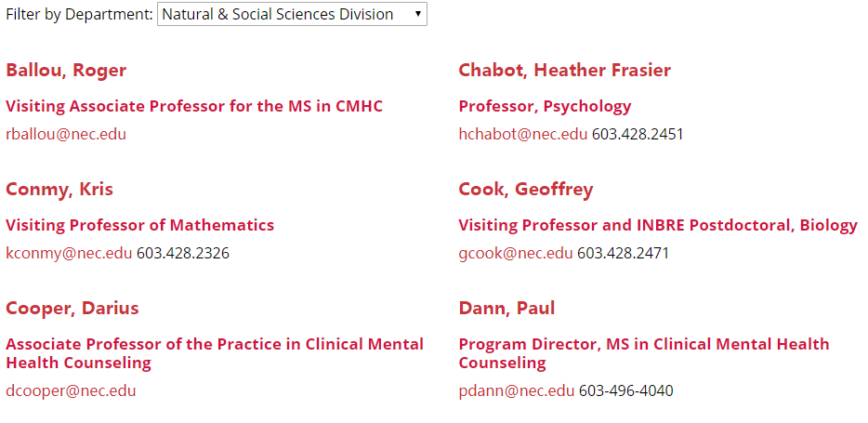
Task: Open Darius Cooper's faculty page
Action: point(72,309)
